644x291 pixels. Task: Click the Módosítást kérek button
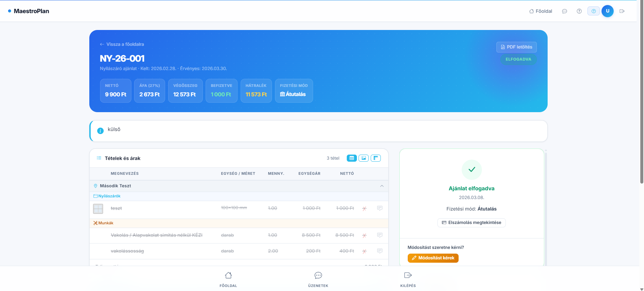[433, 258]
